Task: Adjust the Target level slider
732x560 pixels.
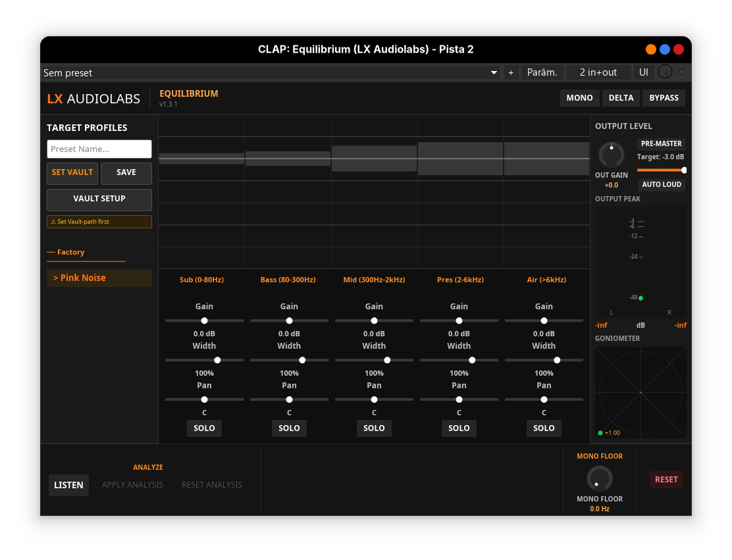Action: click(661, 170)
